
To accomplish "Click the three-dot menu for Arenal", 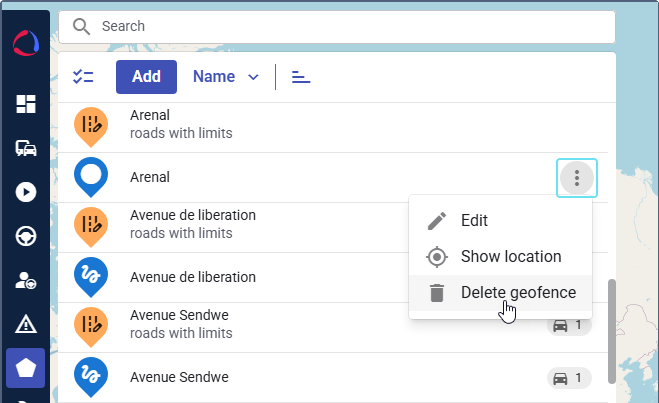I will pos(576,178).
